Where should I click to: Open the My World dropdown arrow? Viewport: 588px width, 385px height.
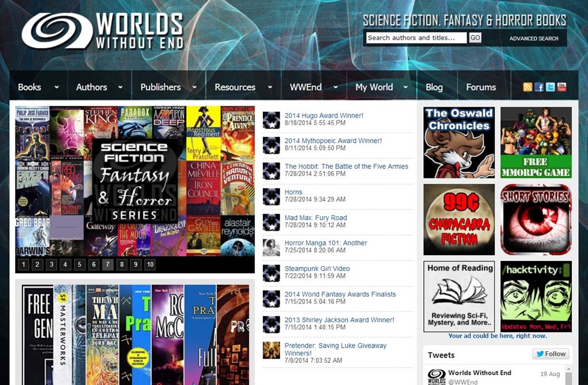pos(405,88)
